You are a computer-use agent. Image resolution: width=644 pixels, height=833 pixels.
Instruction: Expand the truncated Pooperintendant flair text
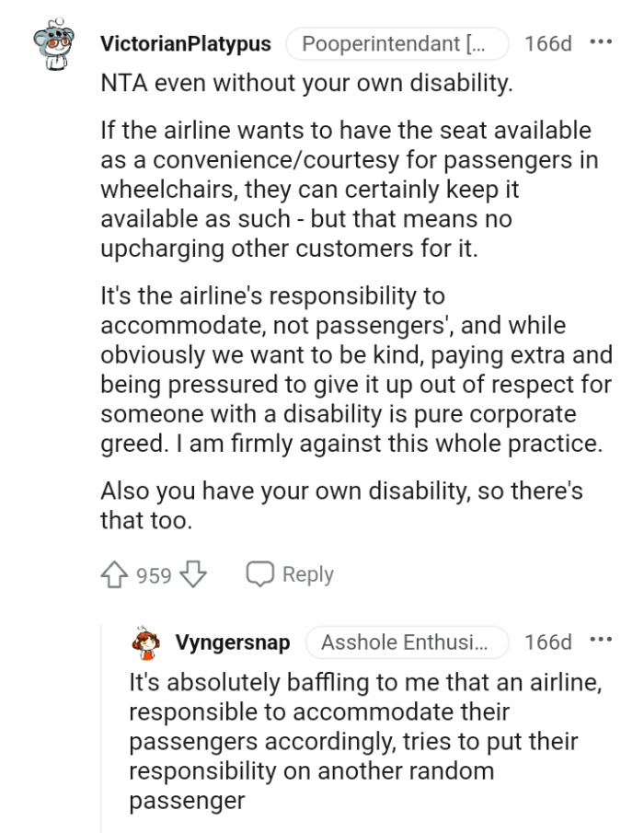pos(397,42)
